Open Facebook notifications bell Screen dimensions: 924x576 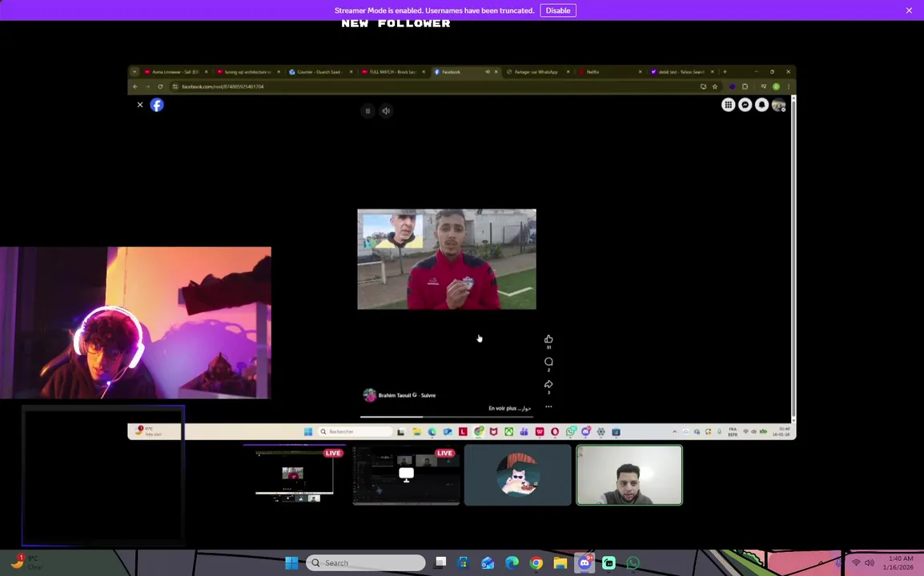point(762,105)
